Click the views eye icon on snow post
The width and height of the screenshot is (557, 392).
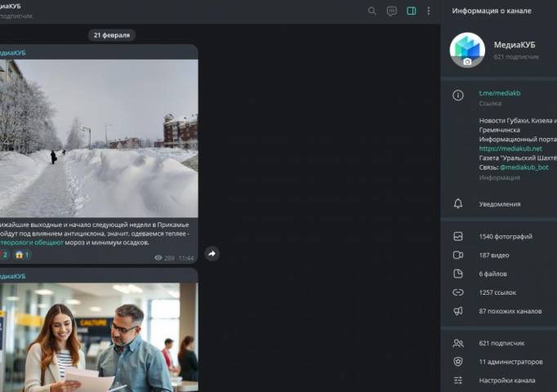[x=158, y=258]
